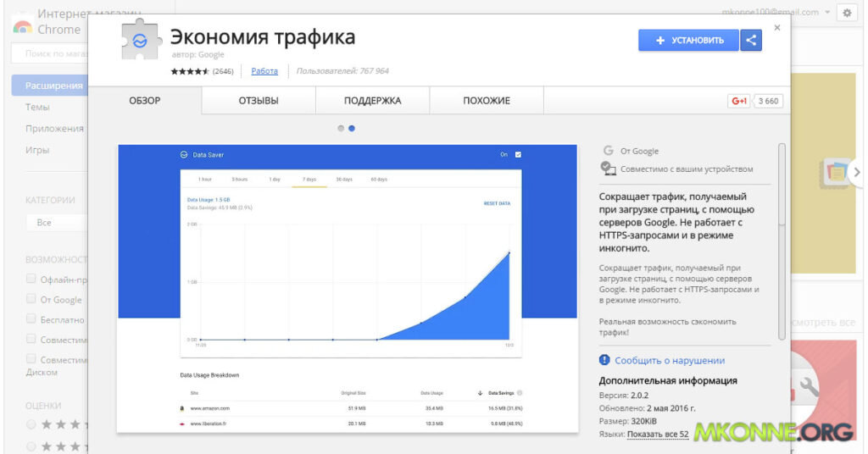Toggle the first Совместимо checkbox
The image size is (868, 454).
coord(31,339)
